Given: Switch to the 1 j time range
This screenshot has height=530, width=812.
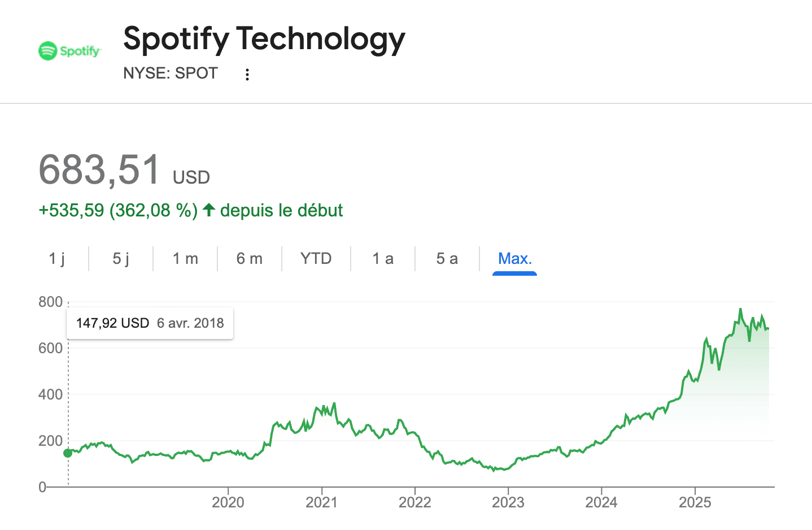Looking at the screenshot, I should (x=58, y=258).
